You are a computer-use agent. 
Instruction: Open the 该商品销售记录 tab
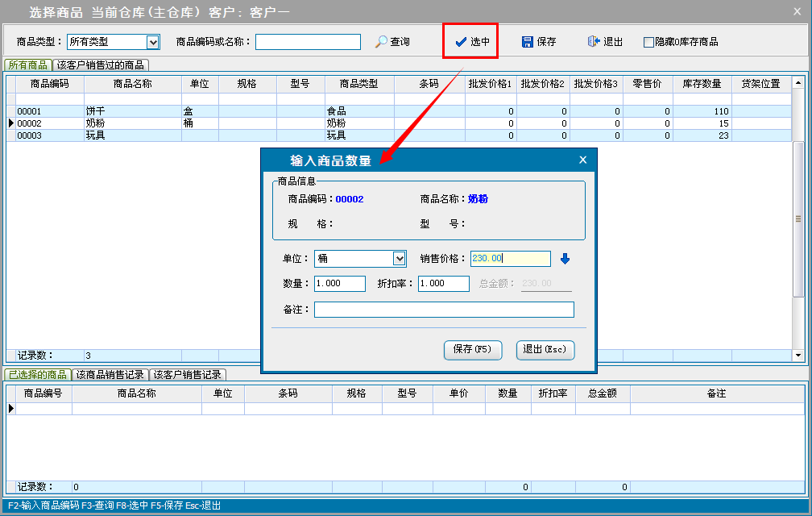[110, 375]
